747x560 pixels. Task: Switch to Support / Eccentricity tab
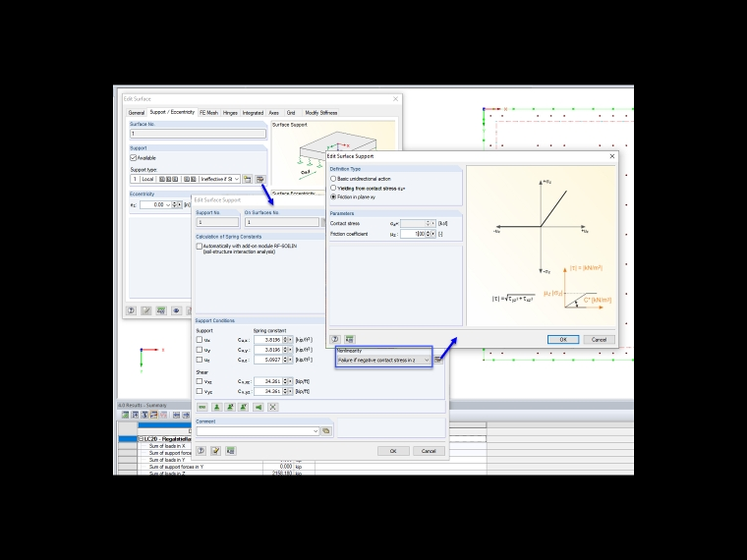click(172, 112)
